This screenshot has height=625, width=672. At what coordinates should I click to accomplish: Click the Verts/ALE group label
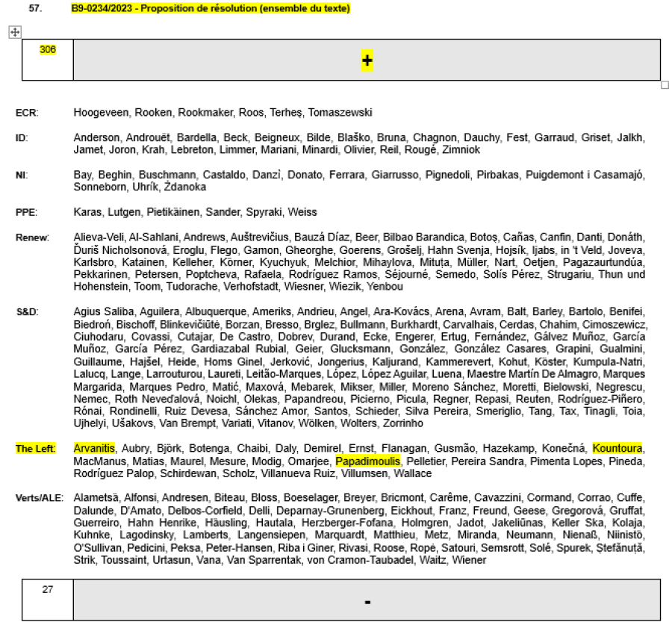point(39,498)
